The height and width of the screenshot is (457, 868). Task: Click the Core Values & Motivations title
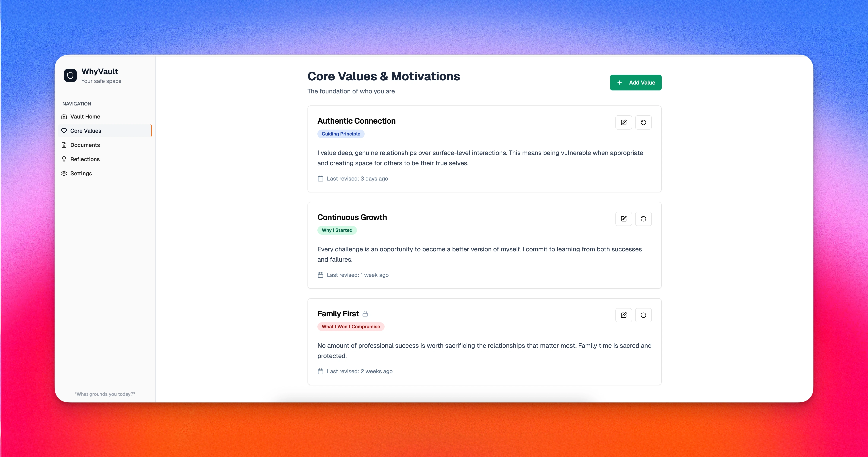click(x=383, y=76)
